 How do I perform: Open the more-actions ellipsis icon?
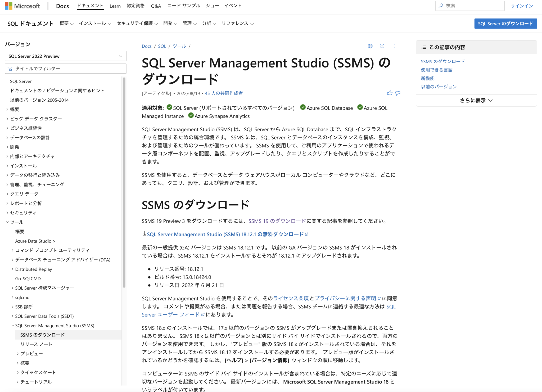[x=394, y=46]
